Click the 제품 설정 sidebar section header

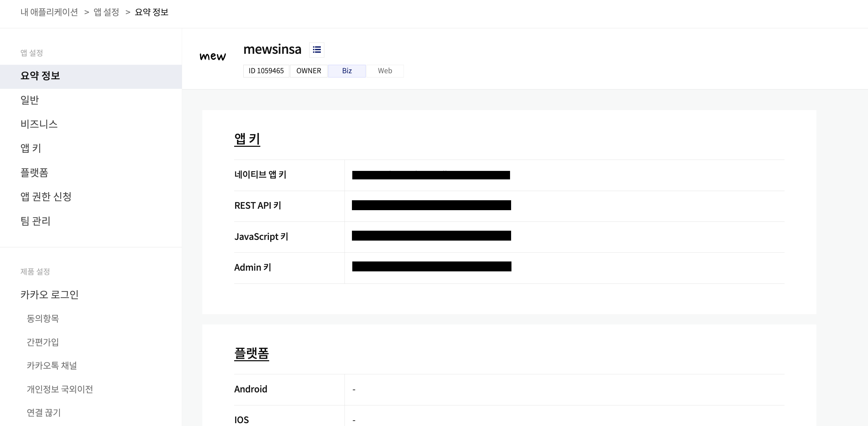coord(35,272)
